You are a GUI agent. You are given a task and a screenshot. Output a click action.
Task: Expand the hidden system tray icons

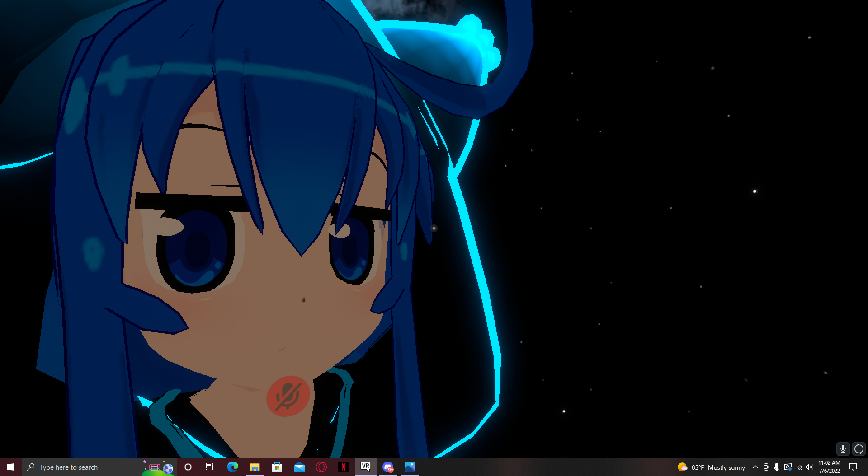(755, 467)
